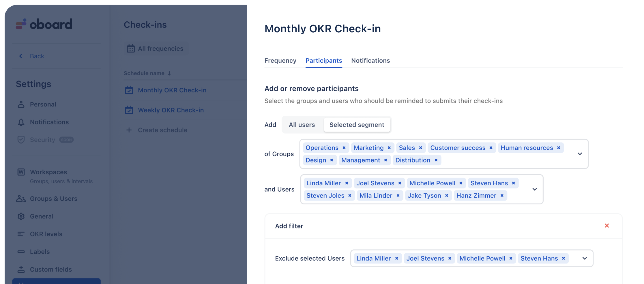Remove Steven Joles user tag
Image resolution: width=644 pixels, height=284 pixels.
pyautogui.click(x=350, y=196)
